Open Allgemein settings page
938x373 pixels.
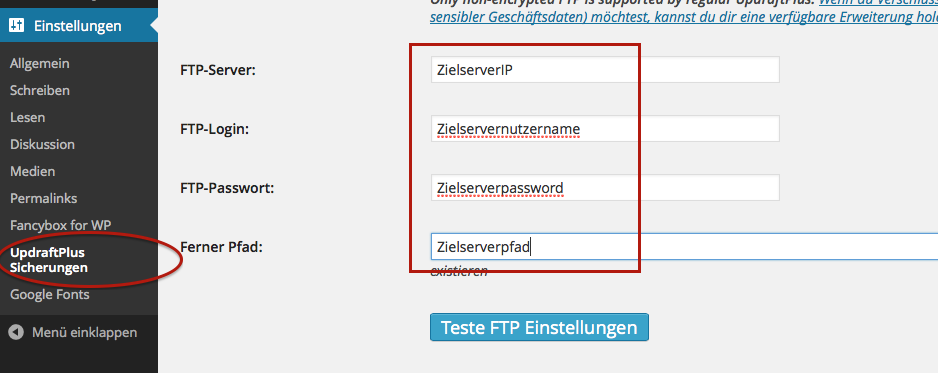coord(39,63)
